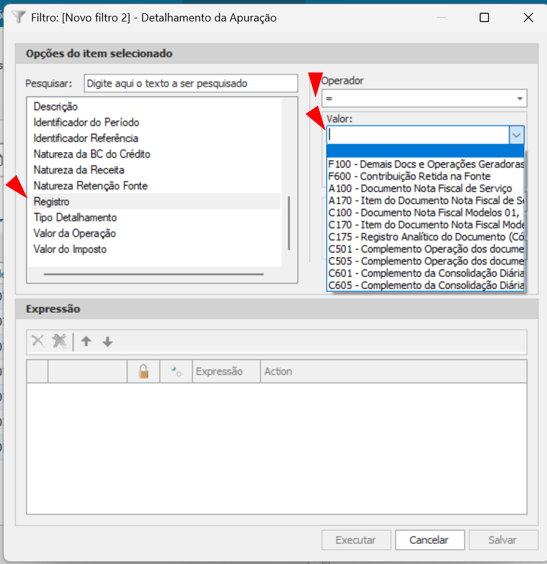Pick C175 - Registro Analítico do Documento
The height and width of the screenshot is (564, 547).
point(425,237)
